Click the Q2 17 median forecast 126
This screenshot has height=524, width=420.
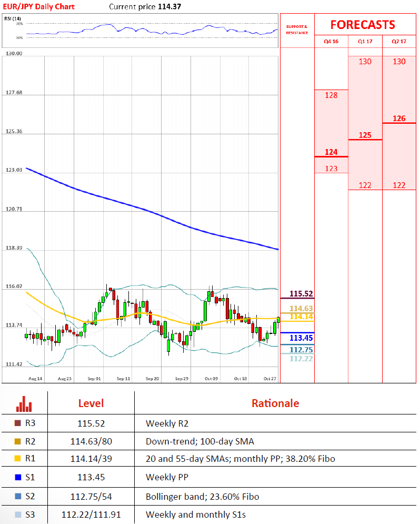399,118
